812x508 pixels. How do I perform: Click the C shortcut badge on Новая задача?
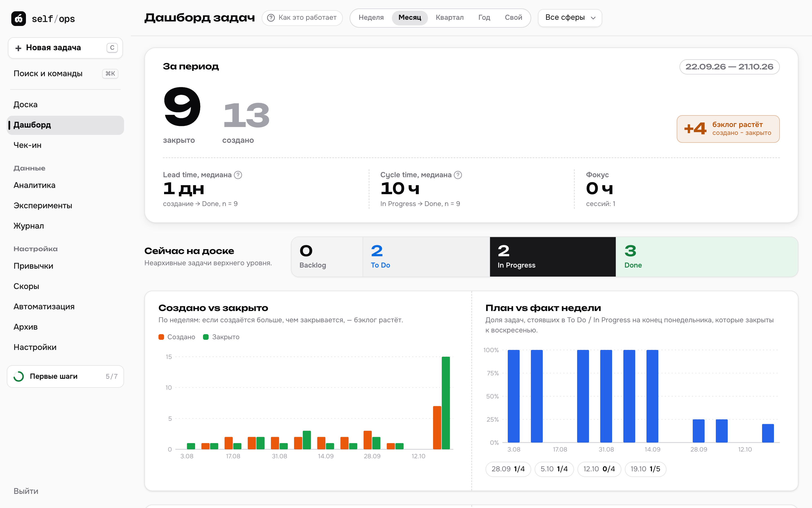click(x=112, y=48)
